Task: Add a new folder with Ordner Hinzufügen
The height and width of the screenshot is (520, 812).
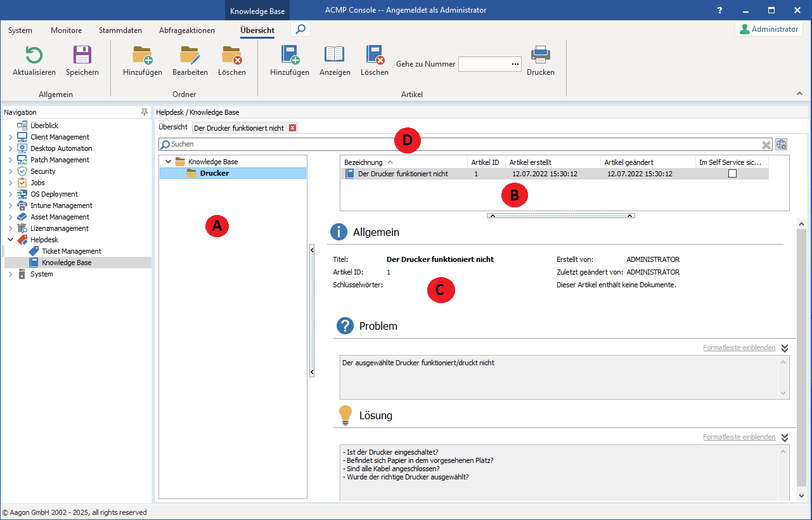Action: (142, 56)
